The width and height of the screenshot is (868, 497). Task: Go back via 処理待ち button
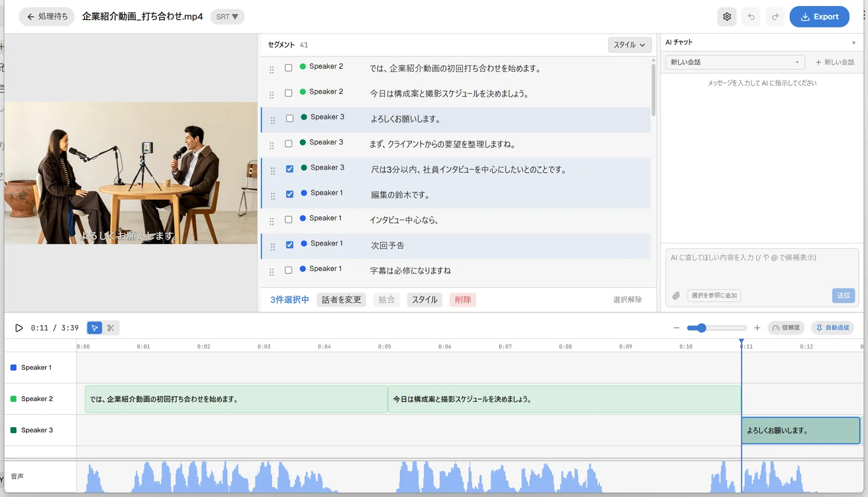[x=47, y=17]
